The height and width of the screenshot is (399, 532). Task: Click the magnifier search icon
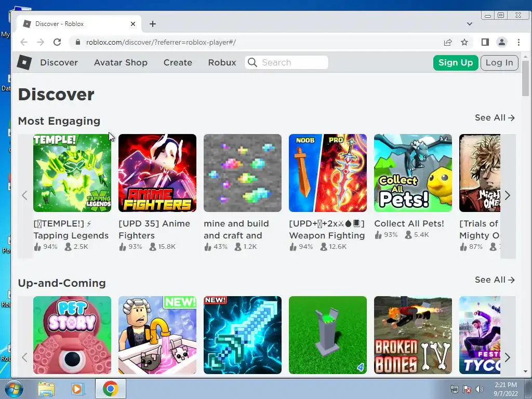252,62
